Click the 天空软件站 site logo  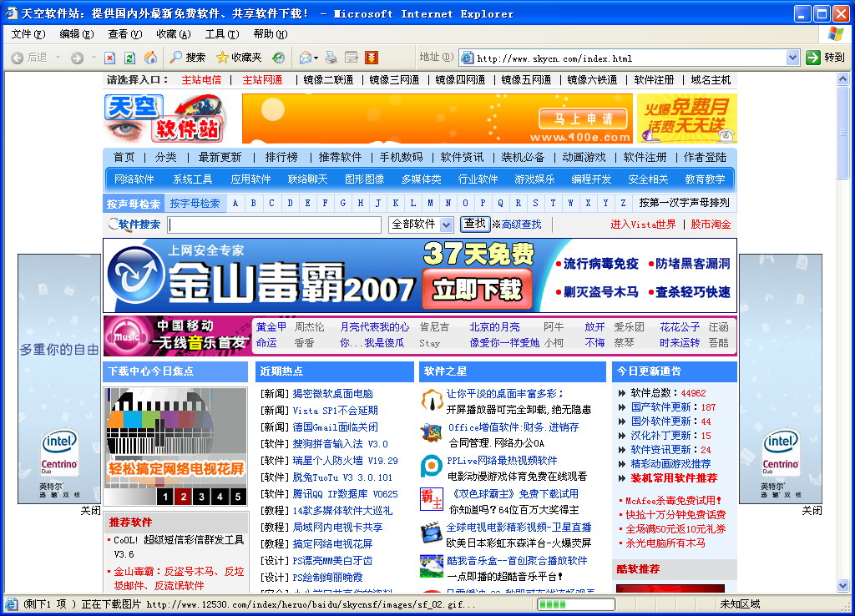point(164,119)
